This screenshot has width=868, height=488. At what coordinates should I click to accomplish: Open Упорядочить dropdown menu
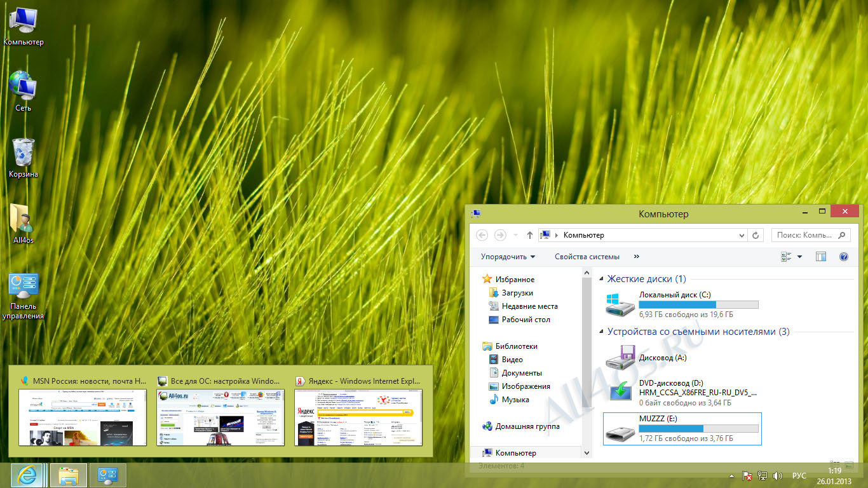point(508,257)
